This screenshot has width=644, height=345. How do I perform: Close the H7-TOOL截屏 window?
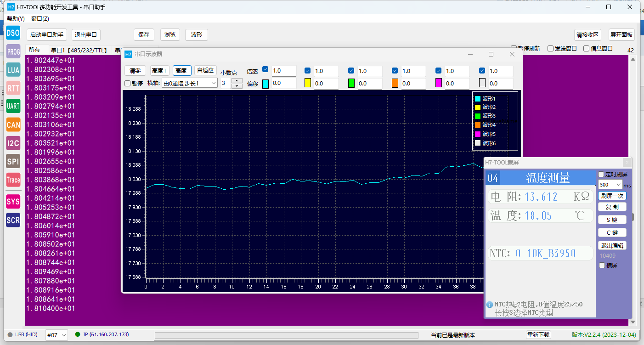pyautogui.click(x=627, y=163)
